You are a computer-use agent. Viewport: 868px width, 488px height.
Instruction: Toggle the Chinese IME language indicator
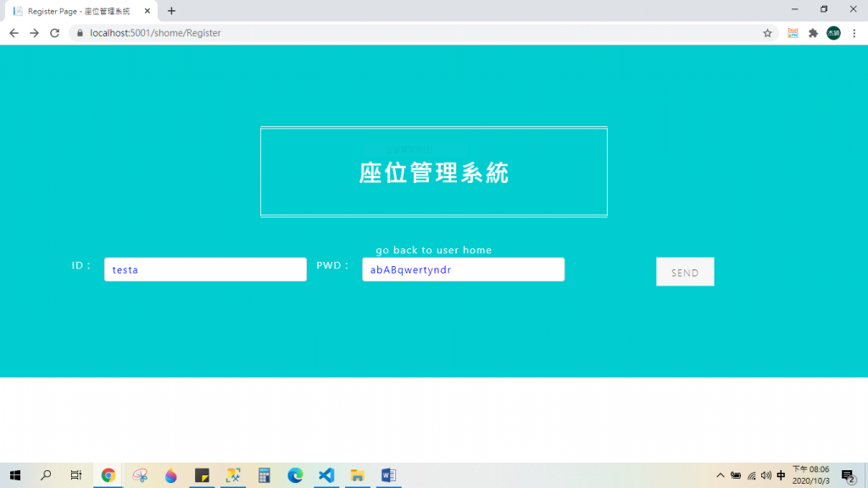click(781, 475)
